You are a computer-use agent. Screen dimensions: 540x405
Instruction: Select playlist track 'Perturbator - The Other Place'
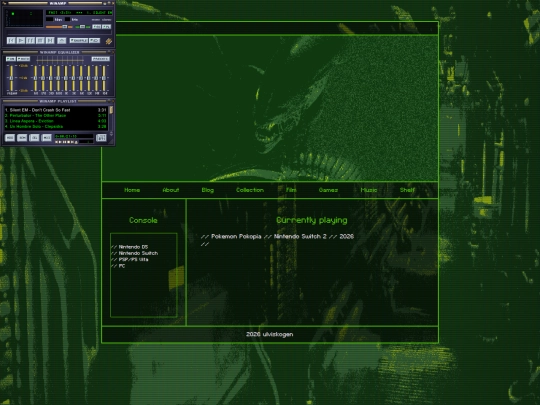coord(56,115)
